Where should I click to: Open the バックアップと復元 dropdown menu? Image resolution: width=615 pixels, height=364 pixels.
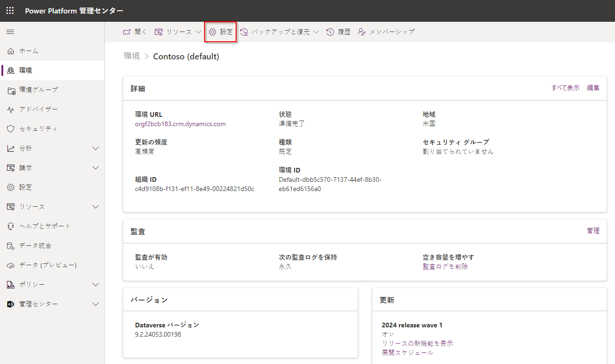coord(279,32)
